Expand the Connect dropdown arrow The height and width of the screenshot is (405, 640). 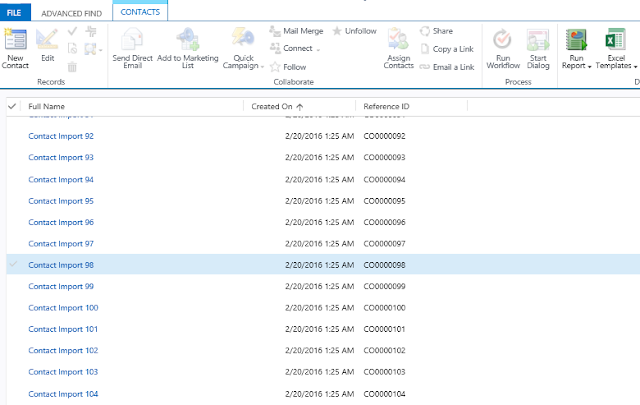[x=318, y=49]
